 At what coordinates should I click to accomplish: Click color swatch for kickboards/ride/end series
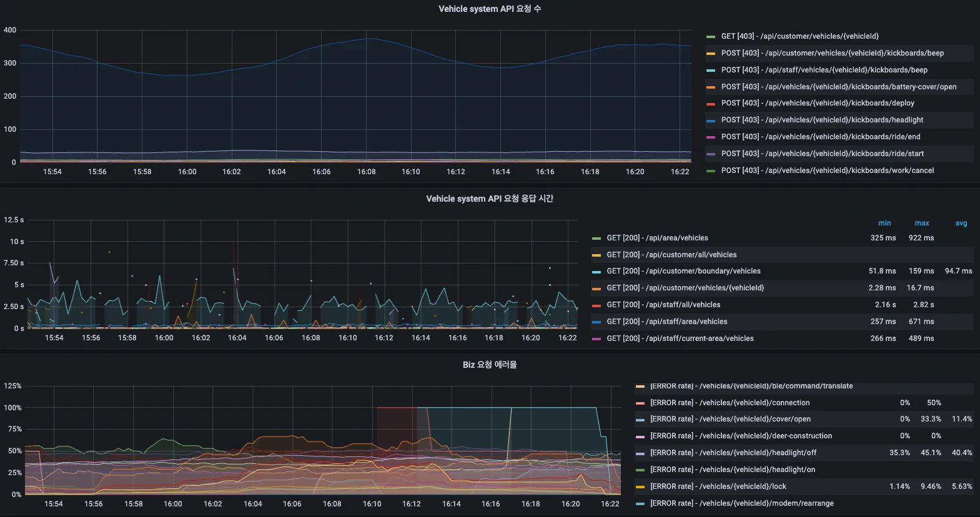point(711,137)
